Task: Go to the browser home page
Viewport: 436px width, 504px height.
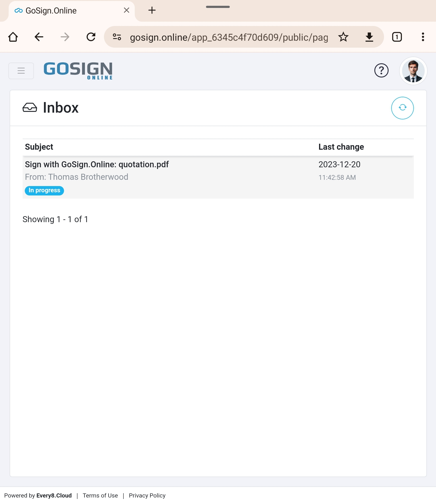Action: coord(13,37)
